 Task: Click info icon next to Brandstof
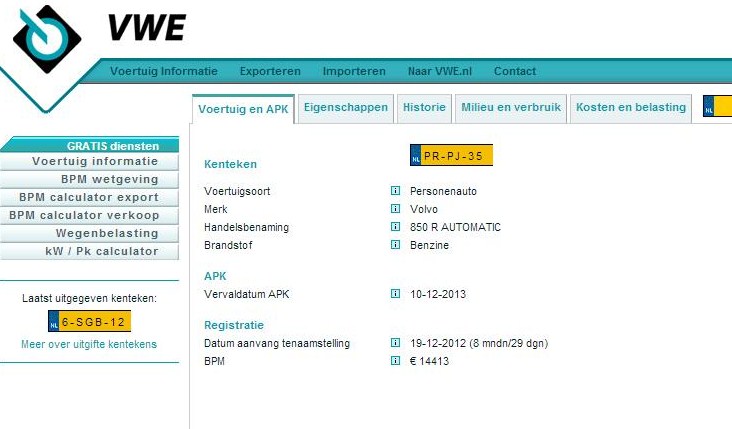click(395, 245)
